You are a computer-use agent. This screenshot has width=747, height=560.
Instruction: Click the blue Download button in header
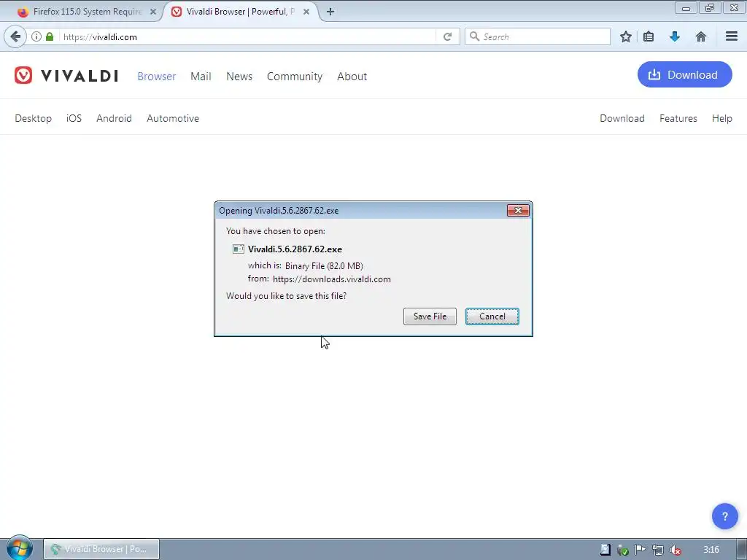(684, 74)
